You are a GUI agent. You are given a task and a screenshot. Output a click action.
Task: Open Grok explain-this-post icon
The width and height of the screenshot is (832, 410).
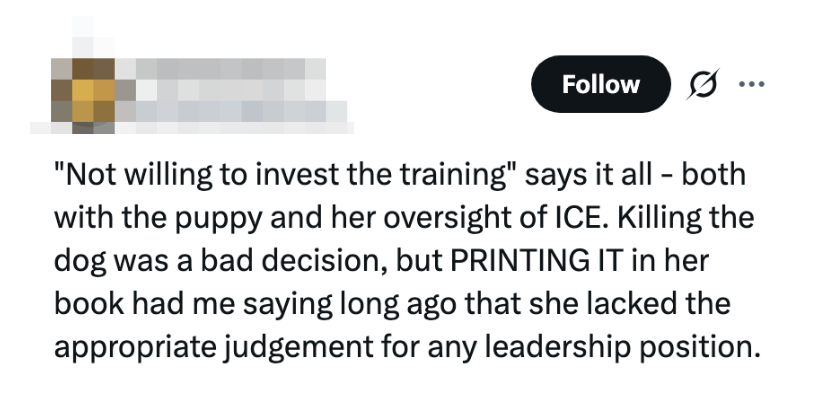tap(702, 84)
